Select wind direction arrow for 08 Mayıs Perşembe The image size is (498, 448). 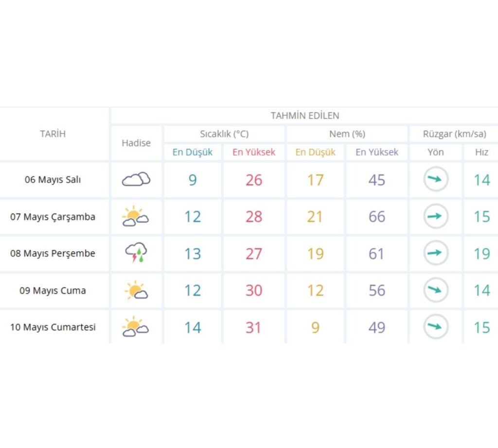pos(435,253)
